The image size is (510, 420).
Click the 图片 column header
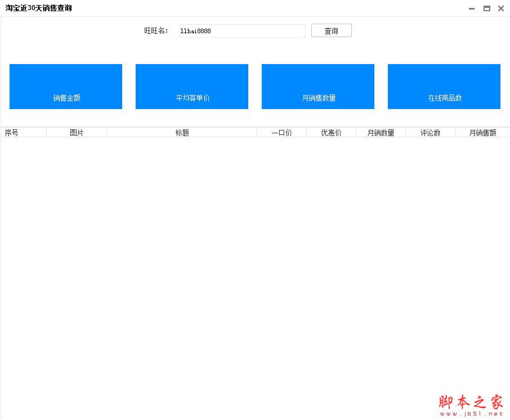pos(77,133)
